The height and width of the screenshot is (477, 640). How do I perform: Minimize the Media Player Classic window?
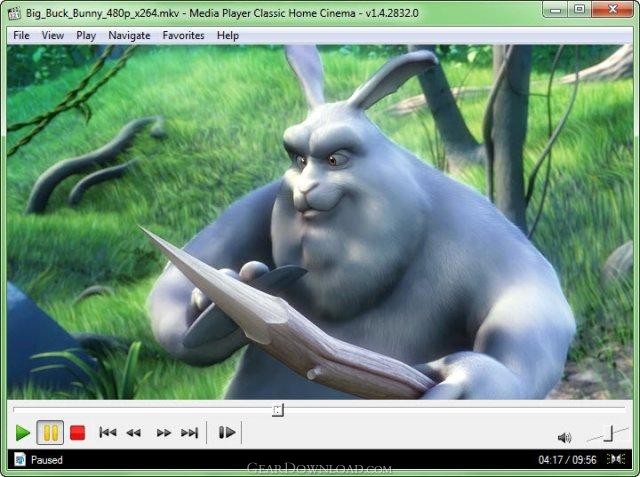click(556, 9)
